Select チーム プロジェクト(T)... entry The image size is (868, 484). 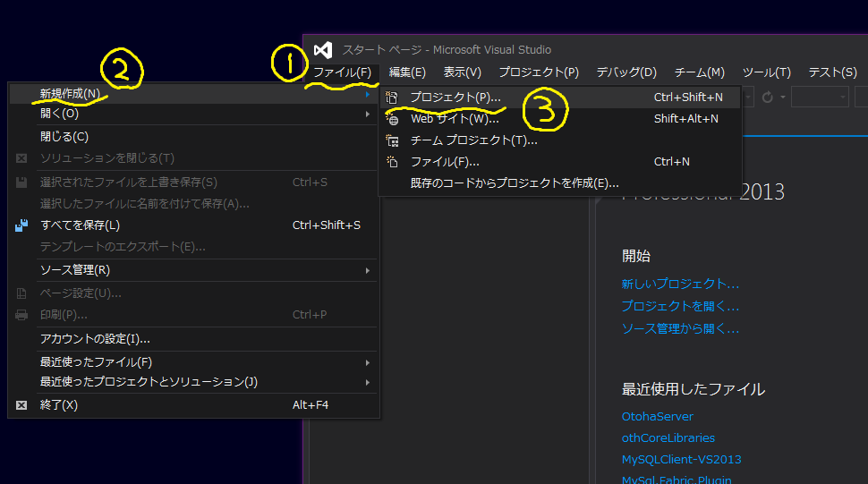pyautogui.click(x=559, y=140)
